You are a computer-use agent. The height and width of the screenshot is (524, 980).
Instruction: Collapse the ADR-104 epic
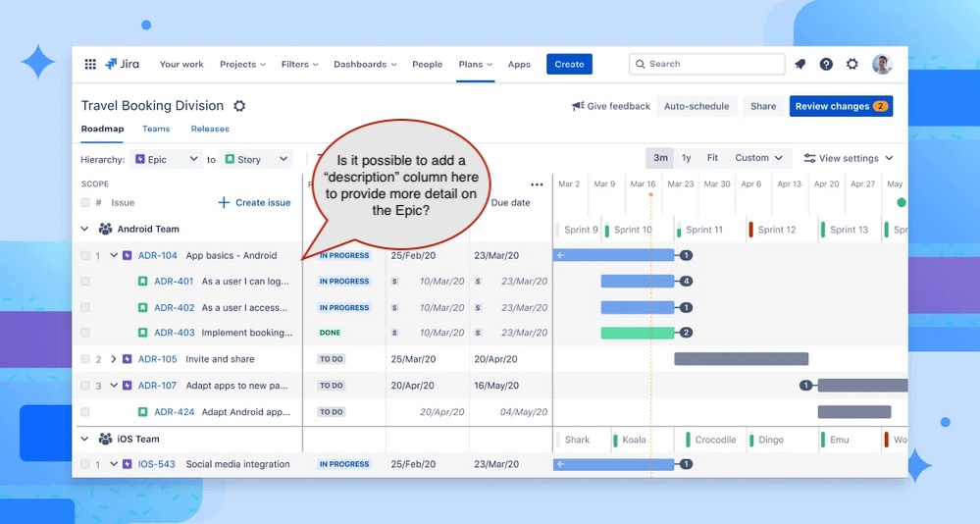pyautogui.click(x=114, y=255)
